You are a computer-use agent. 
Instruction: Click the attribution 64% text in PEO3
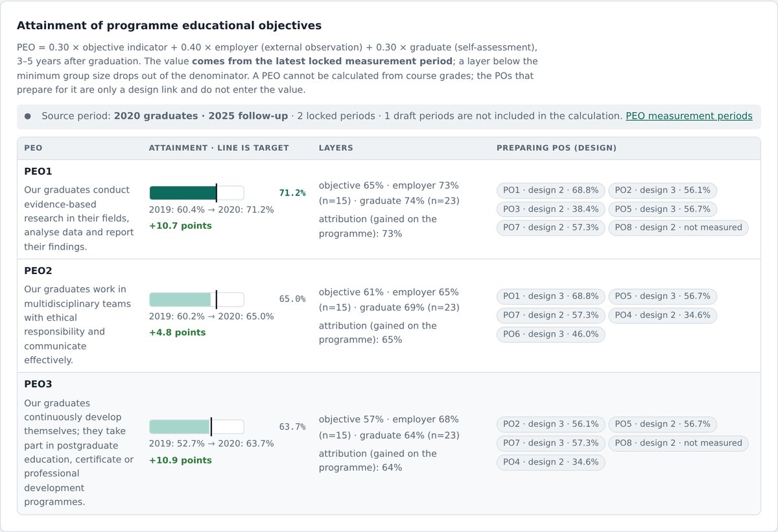pos(378,461)
